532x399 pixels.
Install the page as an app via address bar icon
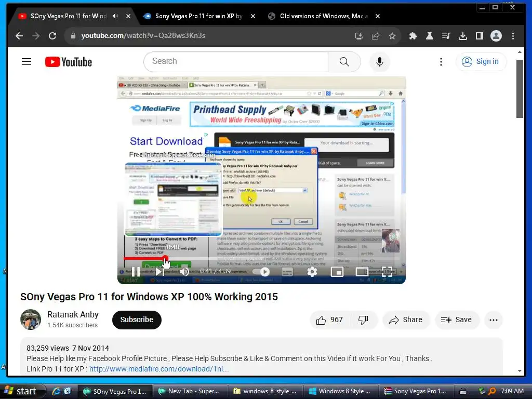pyautogui.click(x=358, y=36)
